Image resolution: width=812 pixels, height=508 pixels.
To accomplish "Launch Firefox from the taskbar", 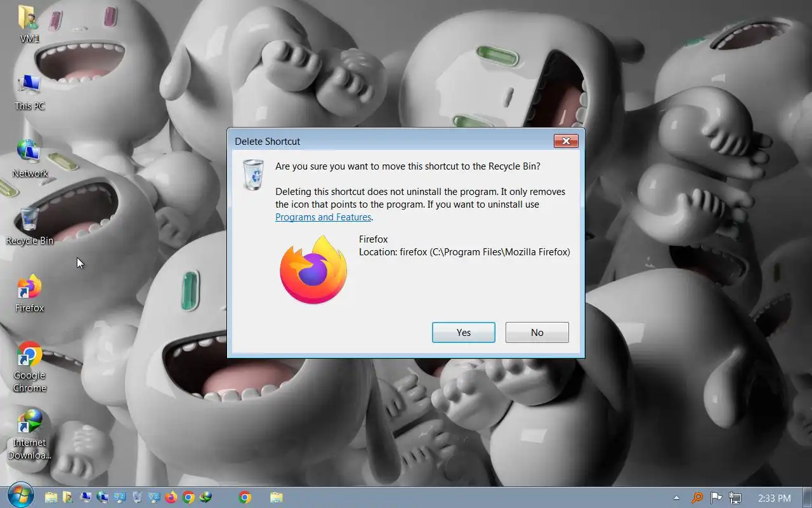I will (x=171, y=497).
